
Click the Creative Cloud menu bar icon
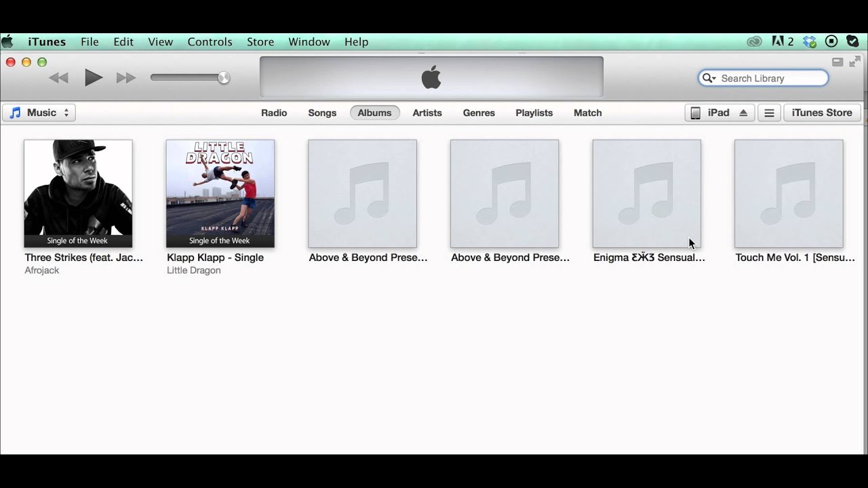tap(754, 42)
